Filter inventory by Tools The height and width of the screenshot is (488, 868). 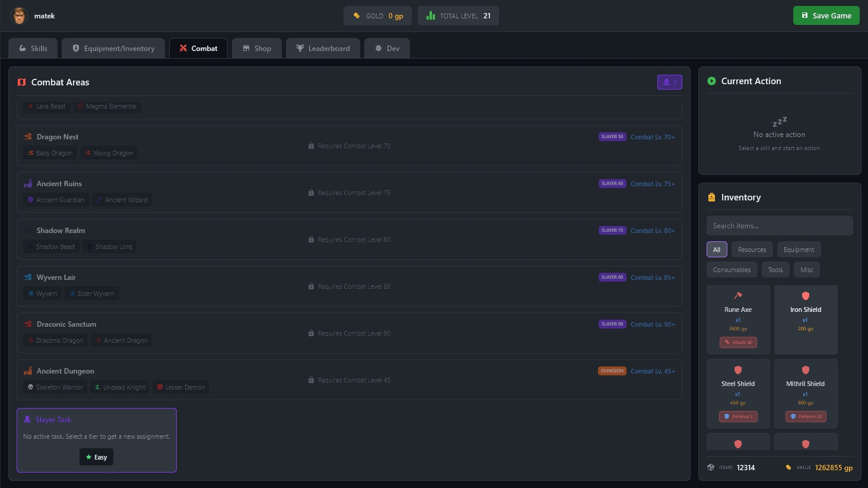point(775,270)
